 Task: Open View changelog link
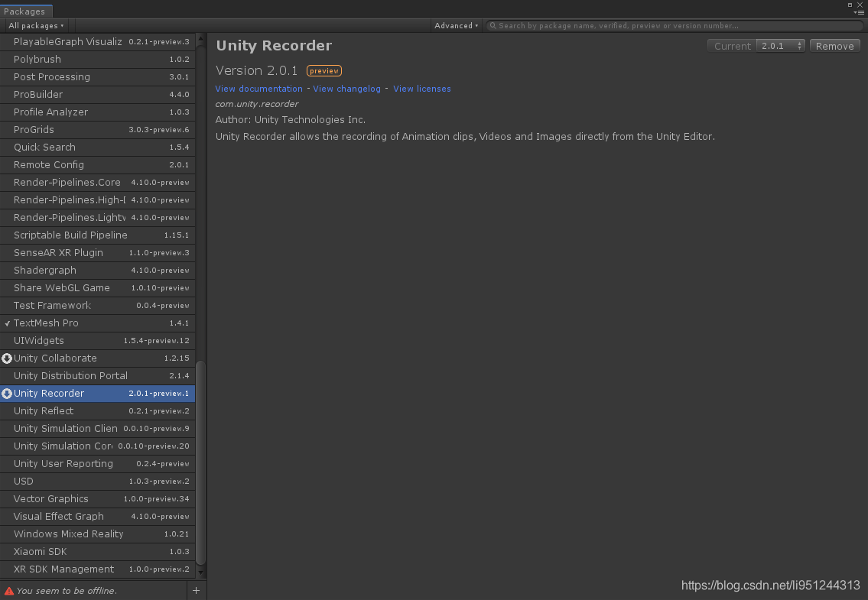(347, 89)
